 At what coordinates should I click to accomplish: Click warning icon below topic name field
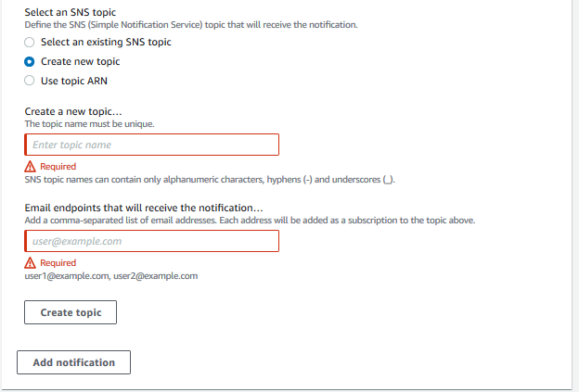[x=30, y=167]
